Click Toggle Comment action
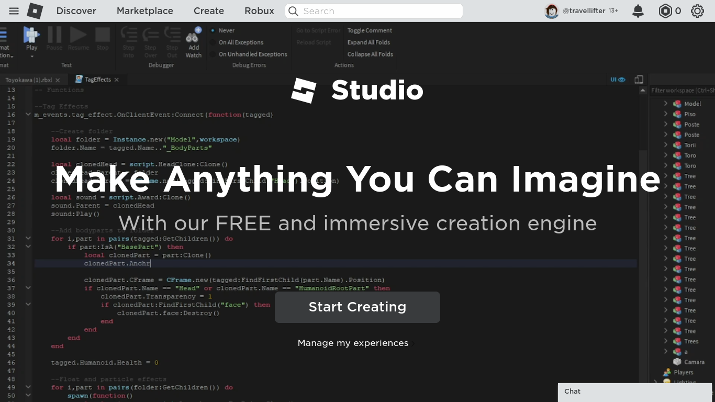 [x=369, y=31]
